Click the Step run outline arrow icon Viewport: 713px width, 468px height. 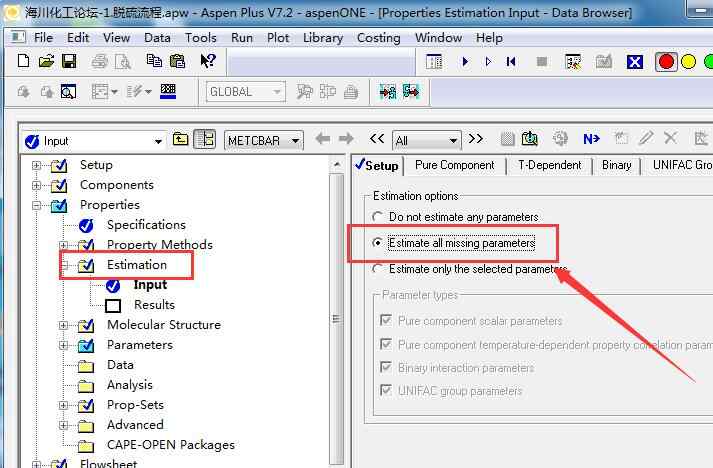tap(488, 61)
